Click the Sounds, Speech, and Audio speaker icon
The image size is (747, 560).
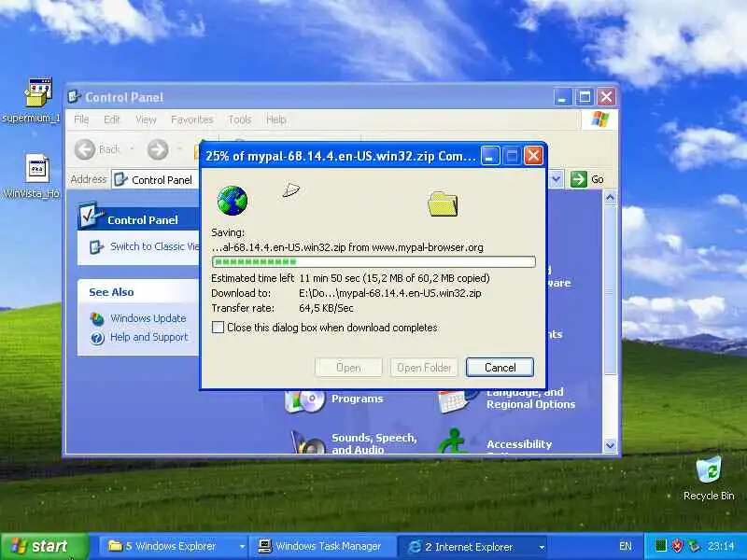click(307, 441)
